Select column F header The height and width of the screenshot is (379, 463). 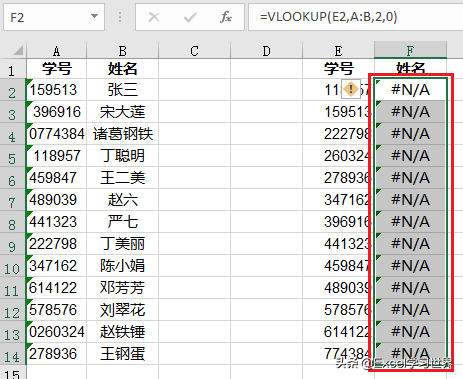click(410, 51)
